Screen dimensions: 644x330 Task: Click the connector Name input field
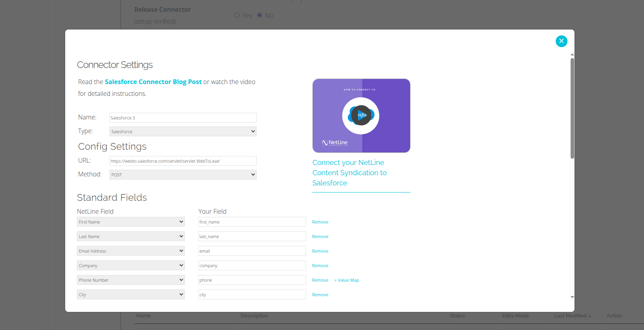(x=183, y=118)
